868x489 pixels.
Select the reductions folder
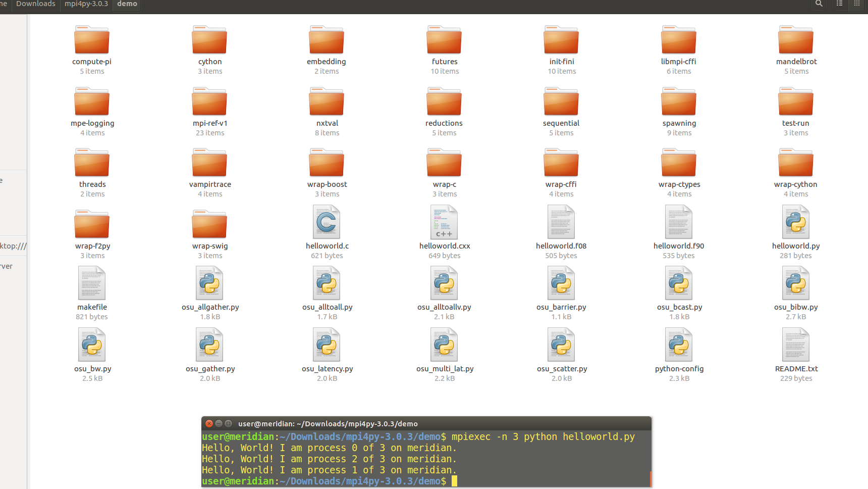tap(444, 102)
